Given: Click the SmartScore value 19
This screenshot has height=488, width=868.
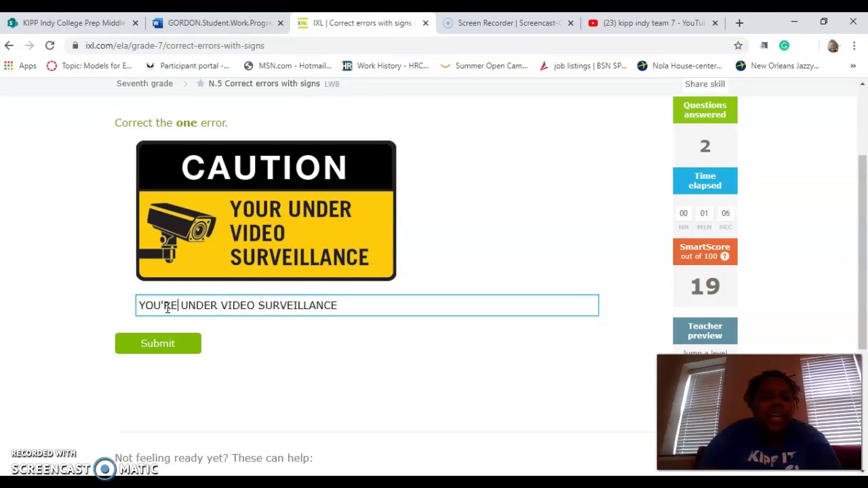Looking at the screenshot, I should pyautogui.click(x=705, y=287).
